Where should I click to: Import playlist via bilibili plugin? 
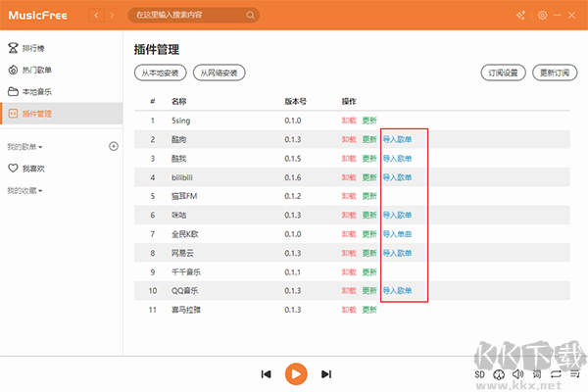click(397, 177)
